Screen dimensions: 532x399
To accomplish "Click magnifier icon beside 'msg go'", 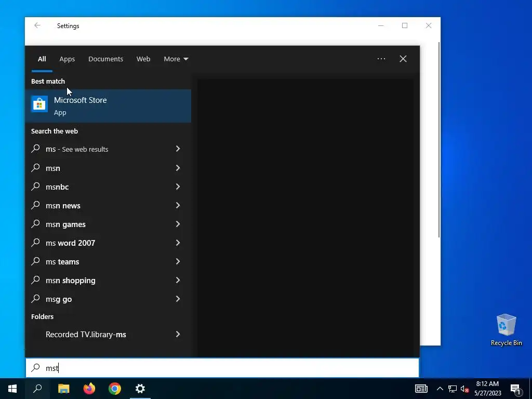I will (x=36, y=298).
